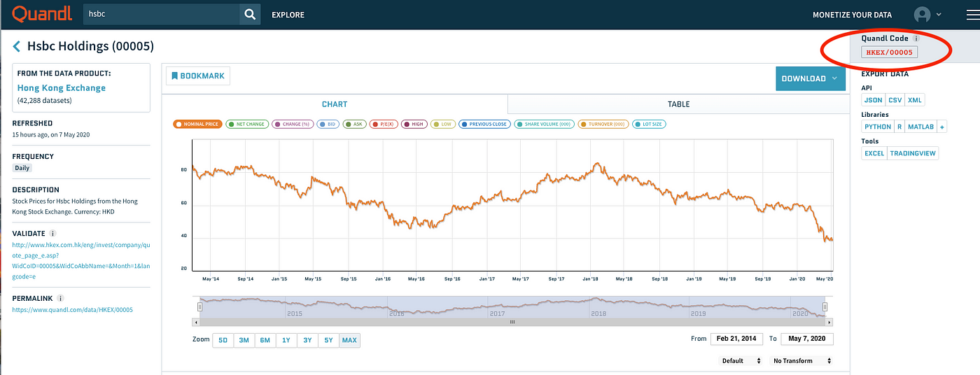The width and height of the screenshot is (980, 375).
Task: Toggle the Nominal Price series
Action: [x=197, y=124]
